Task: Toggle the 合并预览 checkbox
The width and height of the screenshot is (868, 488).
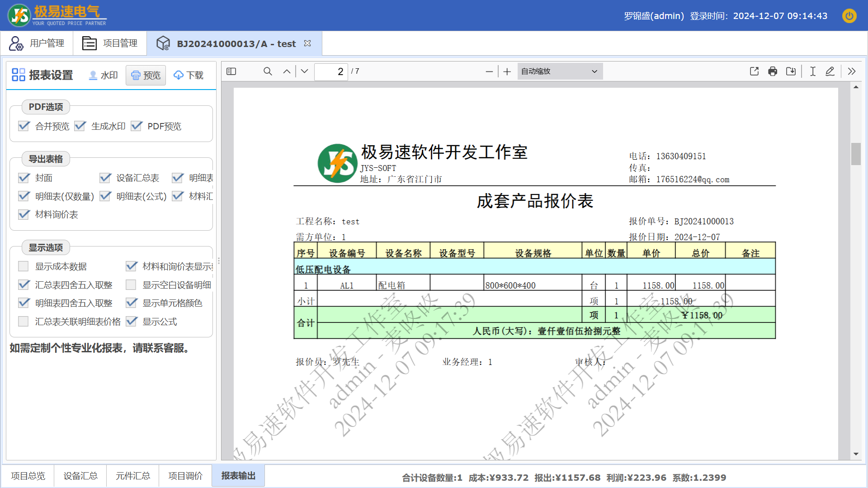Action: [x=24, y=126]
